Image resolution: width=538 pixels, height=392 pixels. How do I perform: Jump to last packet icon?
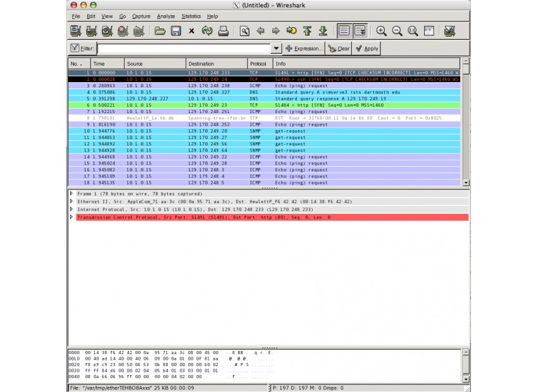click(x=323, y=31)
